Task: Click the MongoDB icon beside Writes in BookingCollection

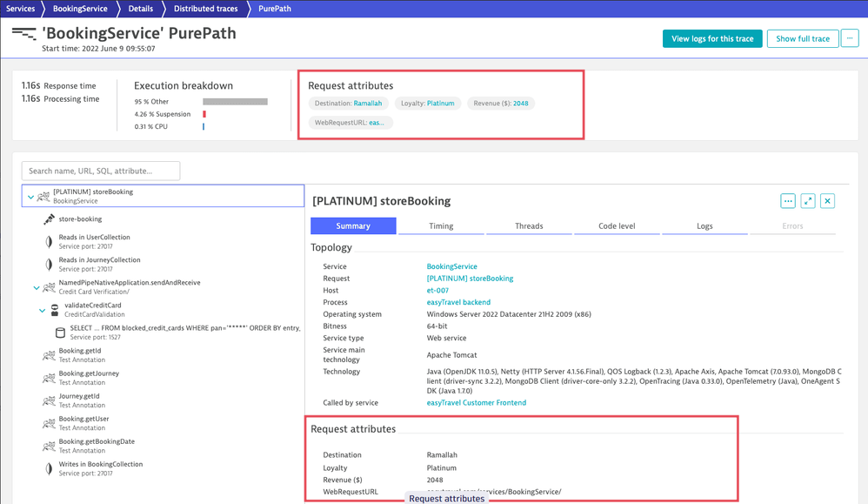Action: click(x=50, y=469)
